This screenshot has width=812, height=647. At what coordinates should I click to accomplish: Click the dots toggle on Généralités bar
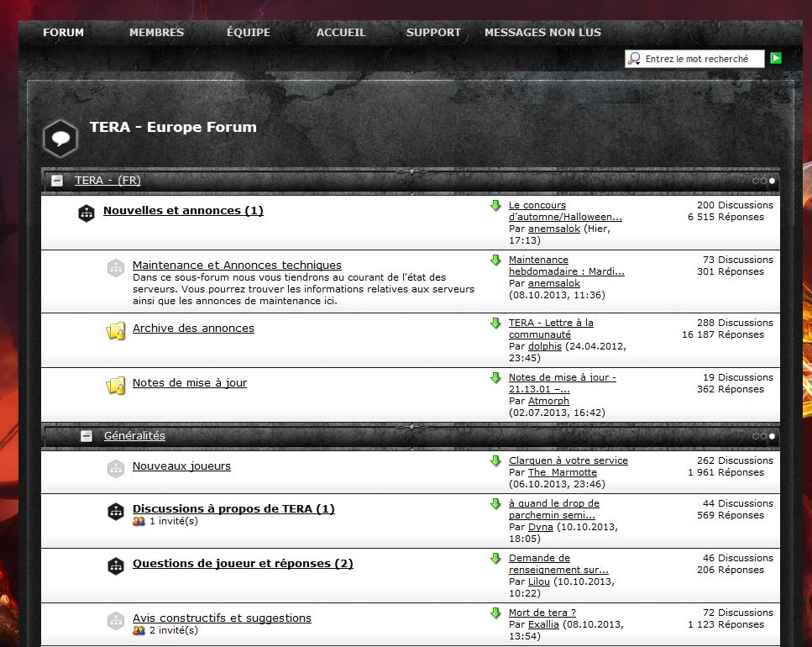coord(764,436)
